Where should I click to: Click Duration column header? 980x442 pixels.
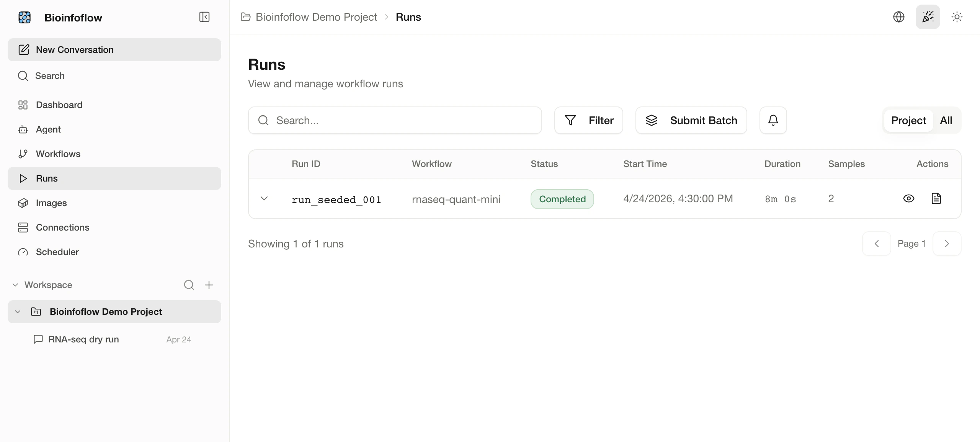[782, 164]
